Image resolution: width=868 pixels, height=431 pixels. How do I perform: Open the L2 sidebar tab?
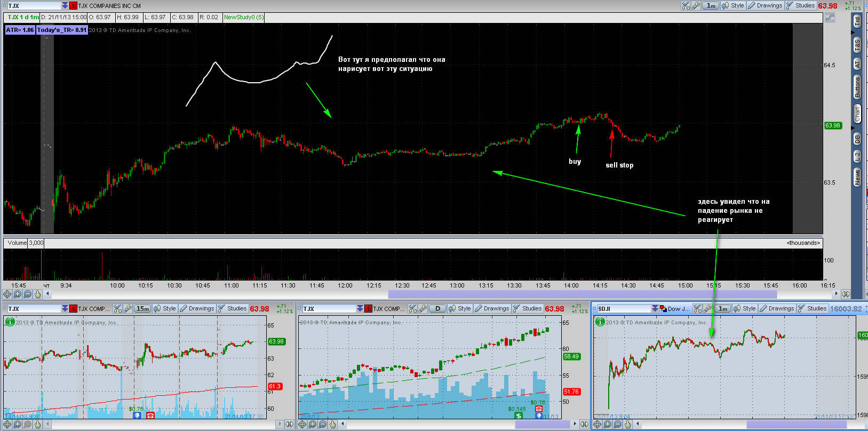click(x=857, y=157)
